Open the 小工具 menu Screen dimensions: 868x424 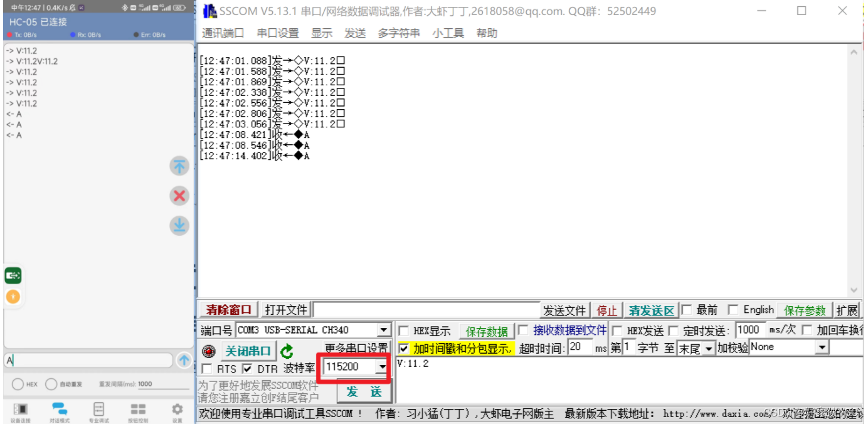[x=448, y=33]
